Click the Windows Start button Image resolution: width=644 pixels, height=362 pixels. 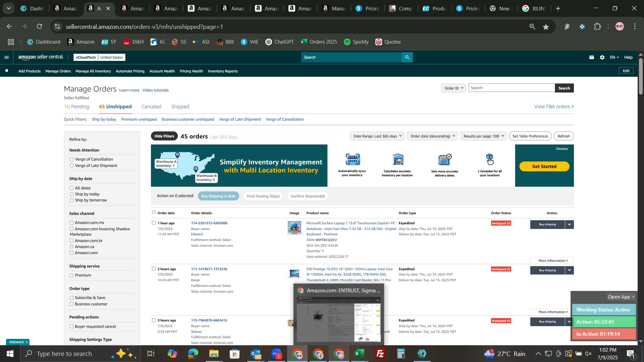coord(10,354)
